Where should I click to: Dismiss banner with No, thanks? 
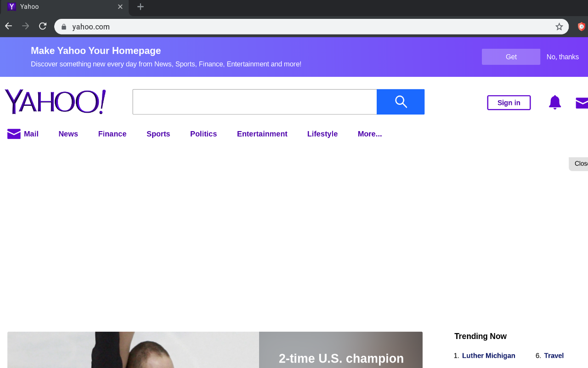click(x=562, y=57)
